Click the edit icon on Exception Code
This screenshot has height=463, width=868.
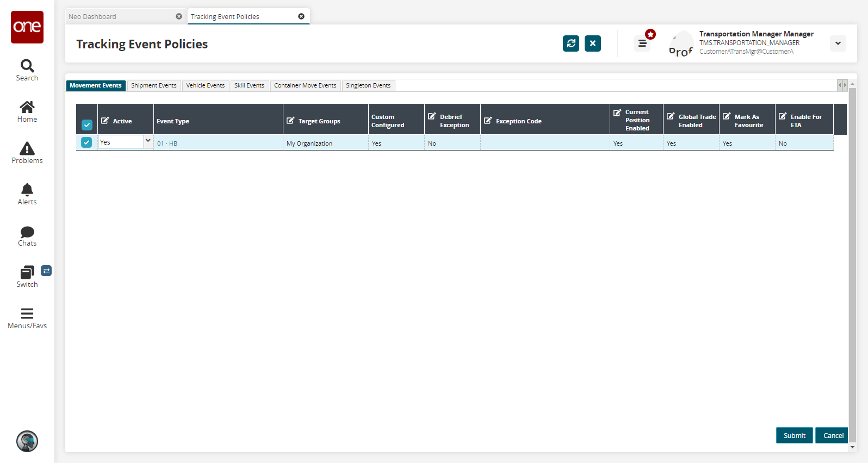pyautogui.click(x=488, y=121)
